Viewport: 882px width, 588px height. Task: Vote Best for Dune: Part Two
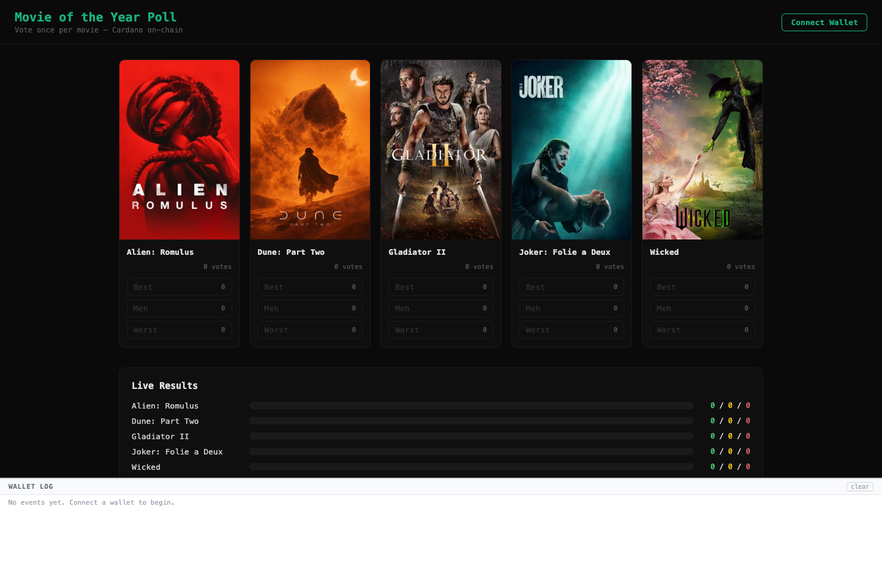(x=310, y=287)
